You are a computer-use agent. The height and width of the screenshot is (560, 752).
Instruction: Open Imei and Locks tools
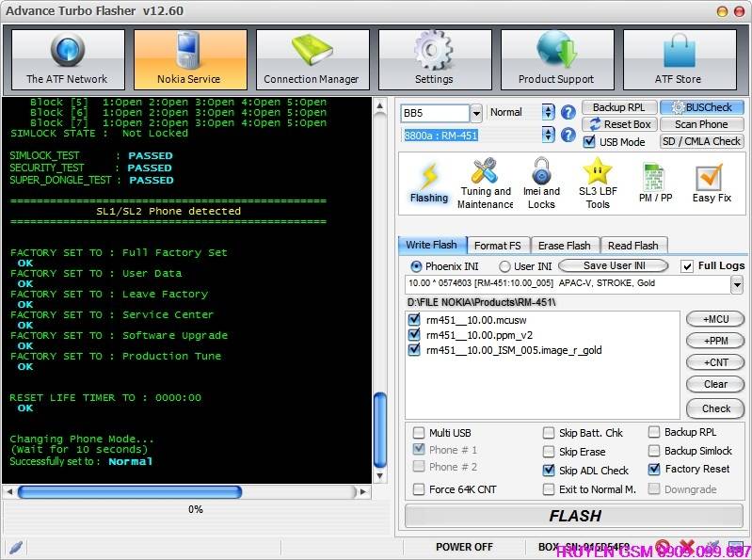[541, 184]
